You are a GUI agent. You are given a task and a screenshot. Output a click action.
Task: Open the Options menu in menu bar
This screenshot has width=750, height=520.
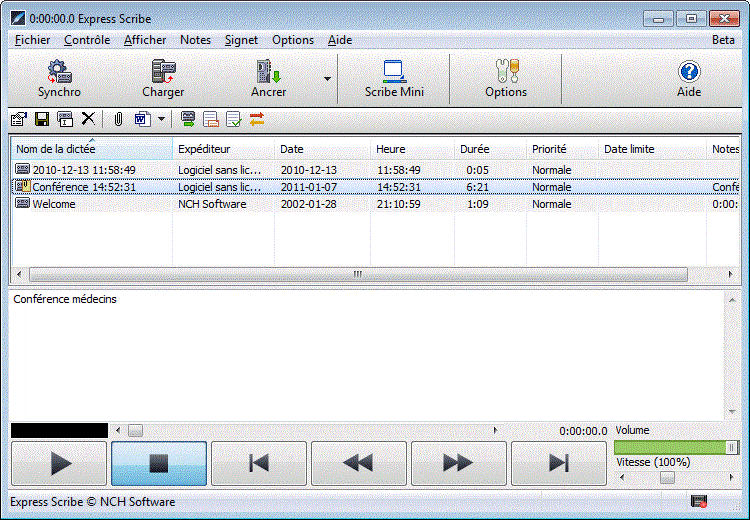pos(293,40)
